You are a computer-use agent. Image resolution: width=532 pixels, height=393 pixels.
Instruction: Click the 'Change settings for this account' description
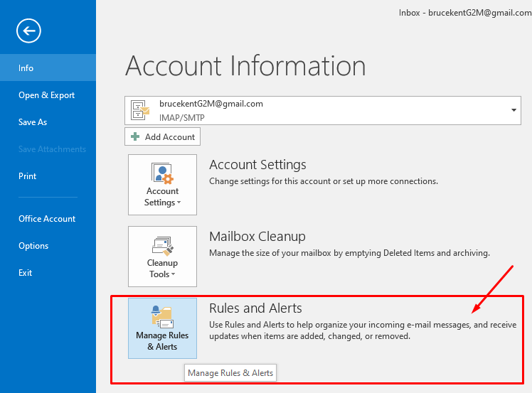(324, 181)
